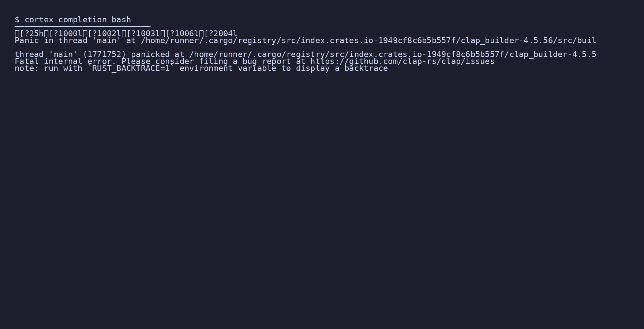The height and width of the screenshot is (329, 644).
Task: Click the 'cortex completion bash' command text
Action: tap(78, 20)
